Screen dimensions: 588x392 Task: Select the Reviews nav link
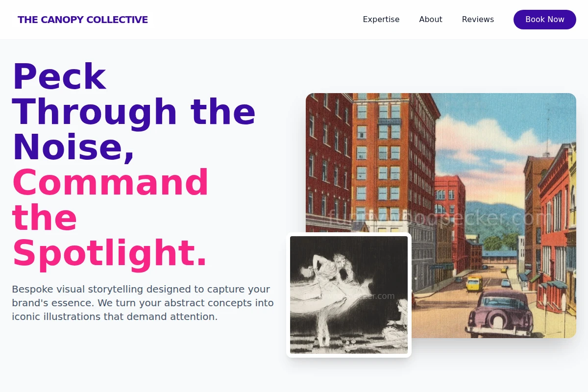point(478,19)
